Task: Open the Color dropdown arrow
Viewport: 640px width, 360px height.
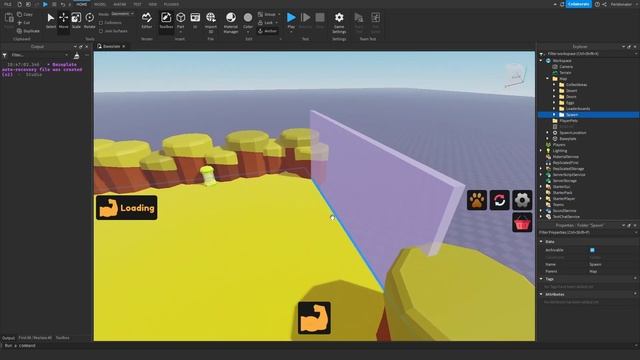Action: click(x=248, y=32)
